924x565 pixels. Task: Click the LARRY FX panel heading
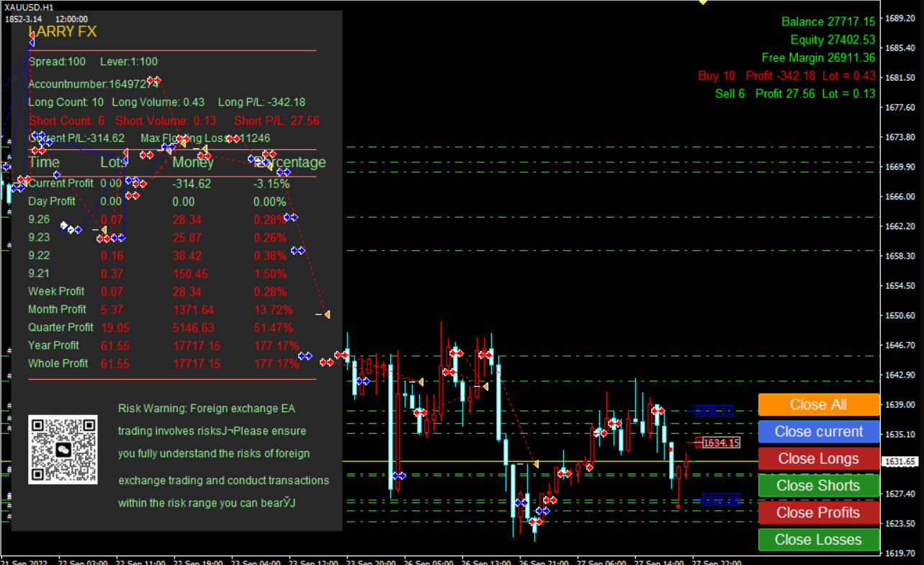[x=62, y=32]
